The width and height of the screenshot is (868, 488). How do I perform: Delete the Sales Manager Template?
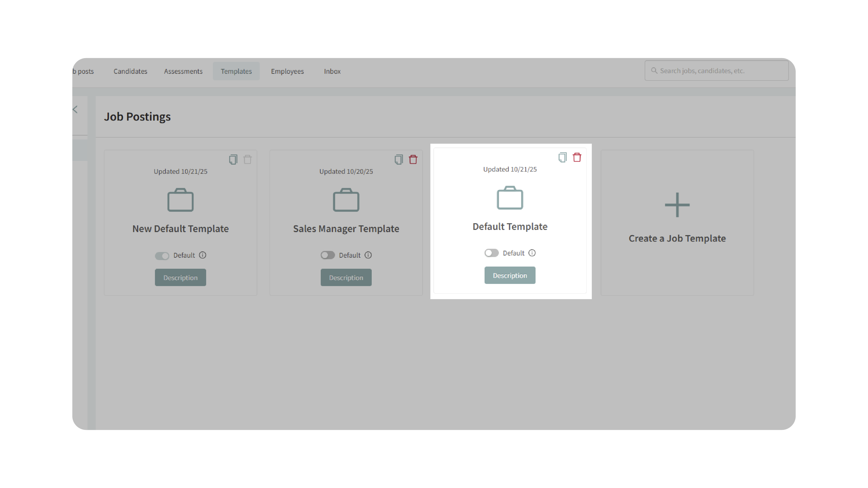(413, 159)
